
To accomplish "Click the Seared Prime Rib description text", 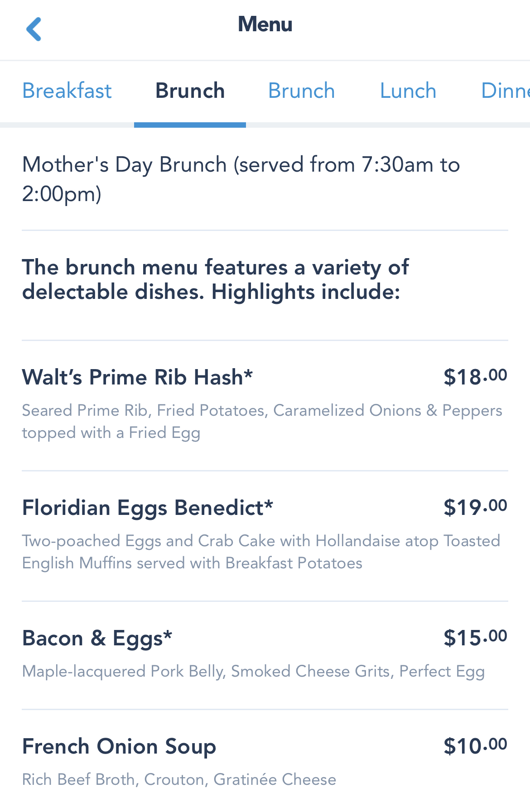I will 262,421.
